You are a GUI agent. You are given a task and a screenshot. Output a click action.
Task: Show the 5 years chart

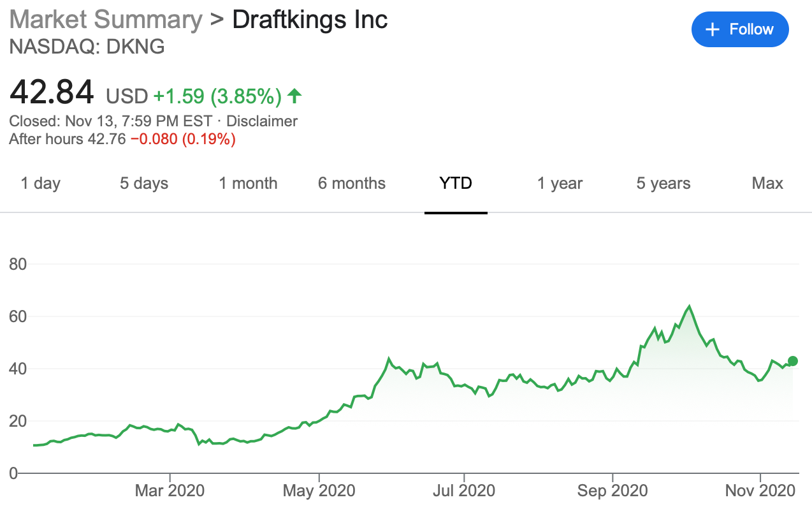click(663, 183)
